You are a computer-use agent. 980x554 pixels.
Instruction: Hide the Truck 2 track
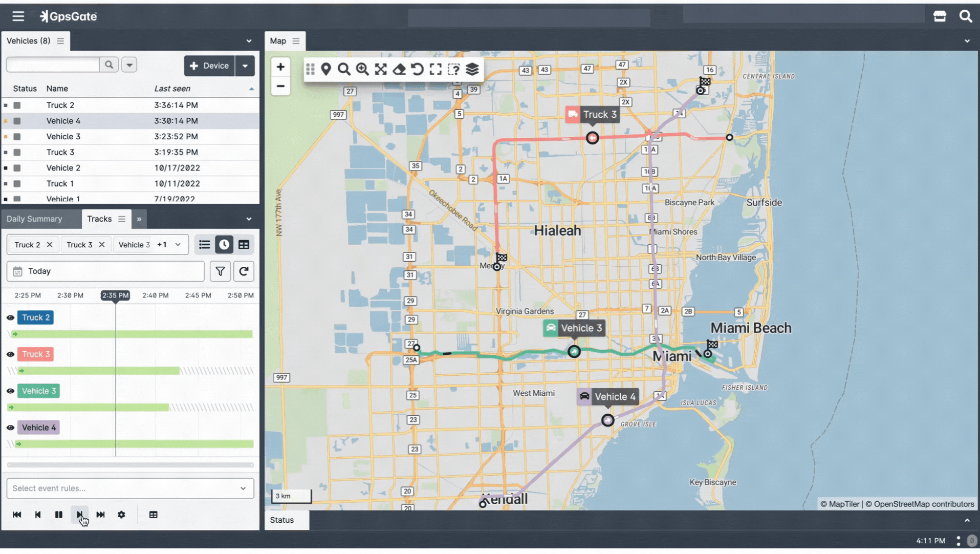pyautogui.click(x=10, y=317)
